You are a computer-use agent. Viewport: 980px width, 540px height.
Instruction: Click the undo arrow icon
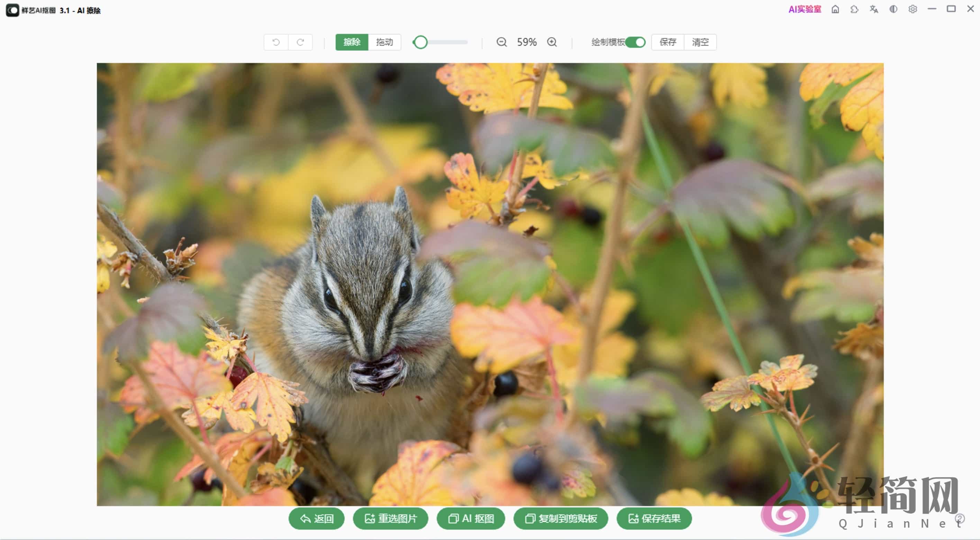coord(276,42)
